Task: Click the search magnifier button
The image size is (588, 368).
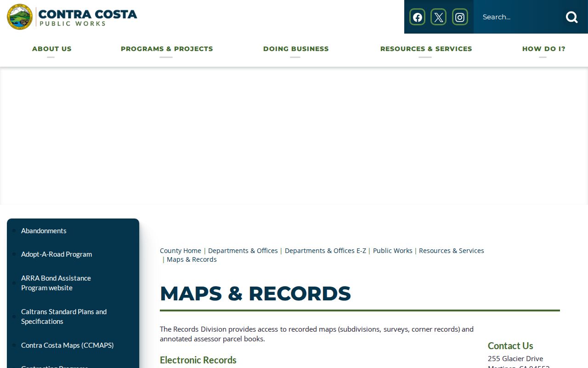Action: (572, 17)
